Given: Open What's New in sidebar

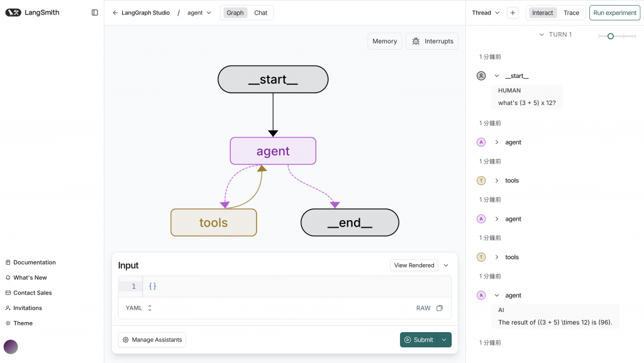Looking at the screenshot, I should 26,277.
